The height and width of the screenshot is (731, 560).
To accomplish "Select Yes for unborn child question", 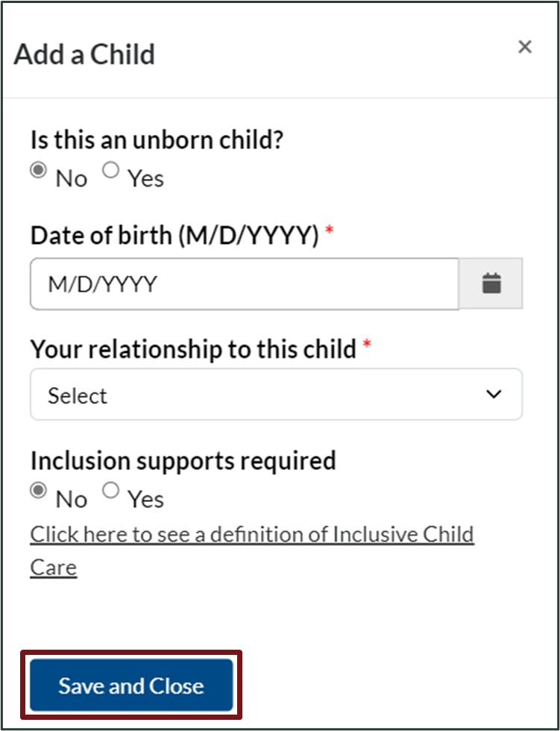I will 110,171.
